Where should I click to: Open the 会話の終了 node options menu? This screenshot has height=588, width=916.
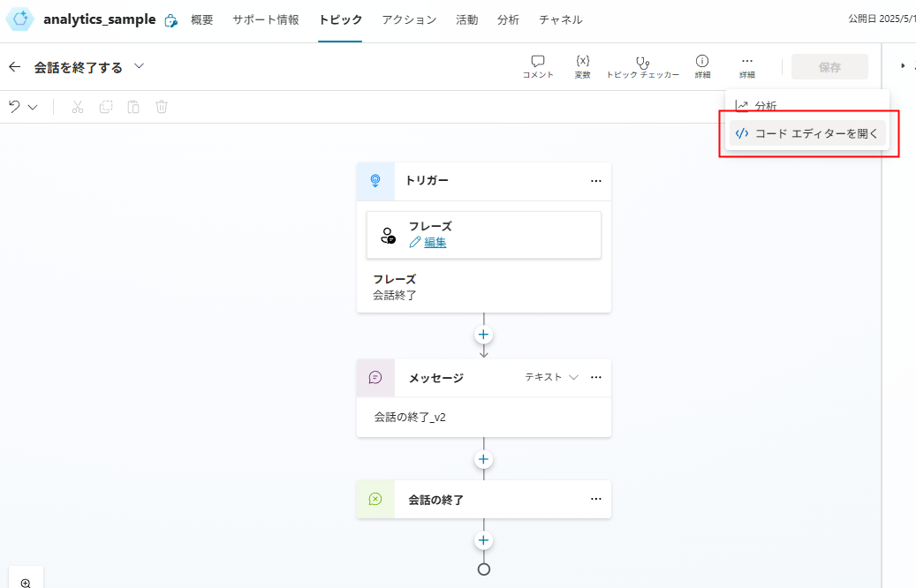click(596, 499)
